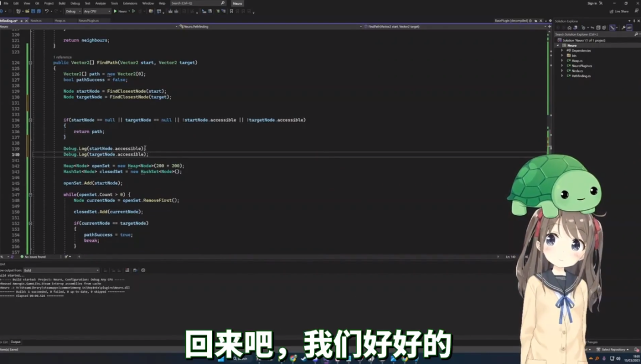Screen dimensions: 641x364
Task: Click Pending Changes Filter icon in Solution Explorer
Action: 583,28
